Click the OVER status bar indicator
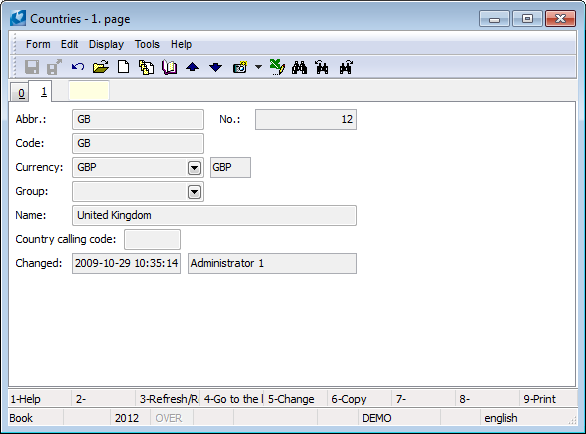 [172, 418]
